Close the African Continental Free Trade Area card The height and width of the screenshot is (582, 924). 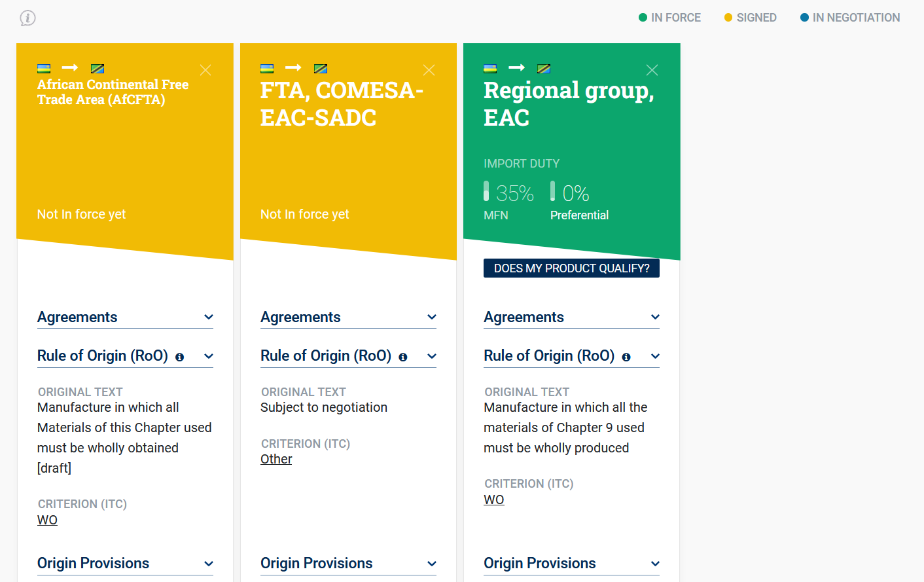pyautogui.click(x=205, y=70)
